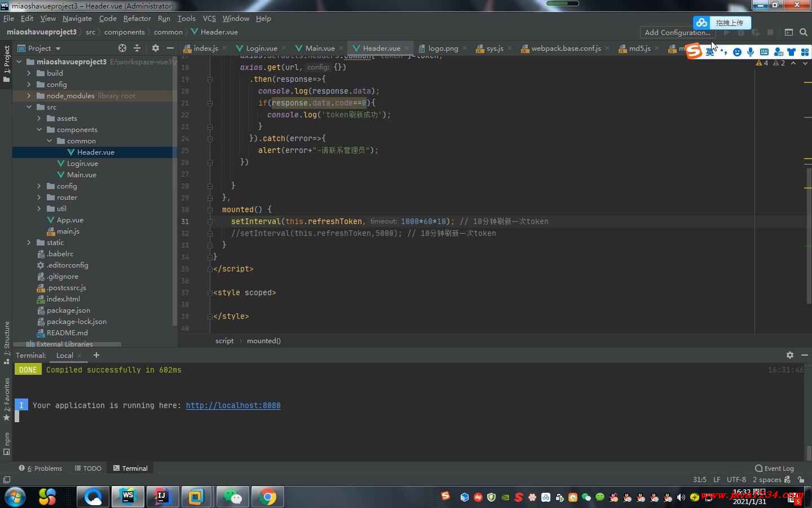Click Add Configuration button
This screenshot has height=508, width=812.
click(x=677, y=32)
